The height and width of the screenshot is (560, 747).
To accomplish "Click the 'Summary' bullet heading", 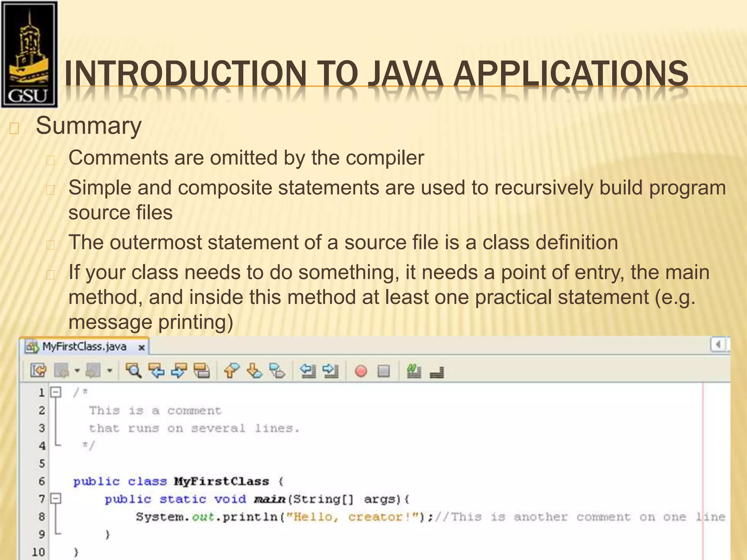I will (89, 126).
